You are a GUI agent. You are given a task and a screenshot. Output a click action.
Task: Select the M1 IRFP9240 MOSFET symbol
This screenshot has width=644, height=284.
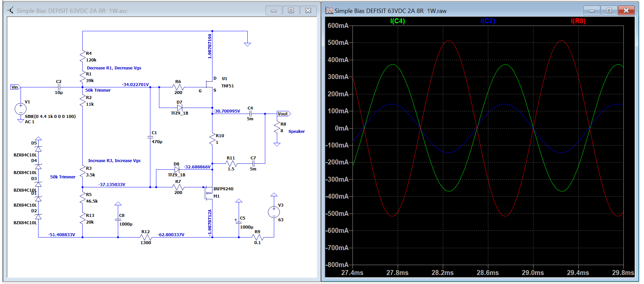[208, 193]
